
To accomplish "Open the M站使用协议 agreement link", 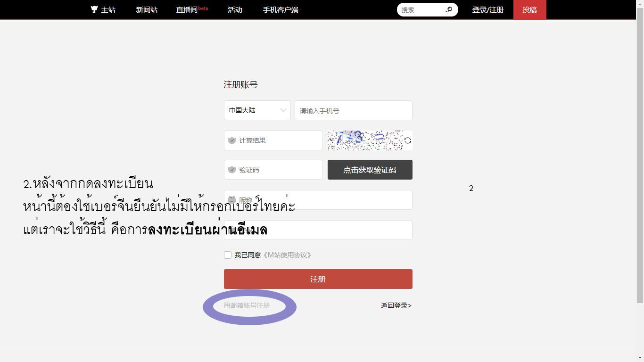I will 287,255.
